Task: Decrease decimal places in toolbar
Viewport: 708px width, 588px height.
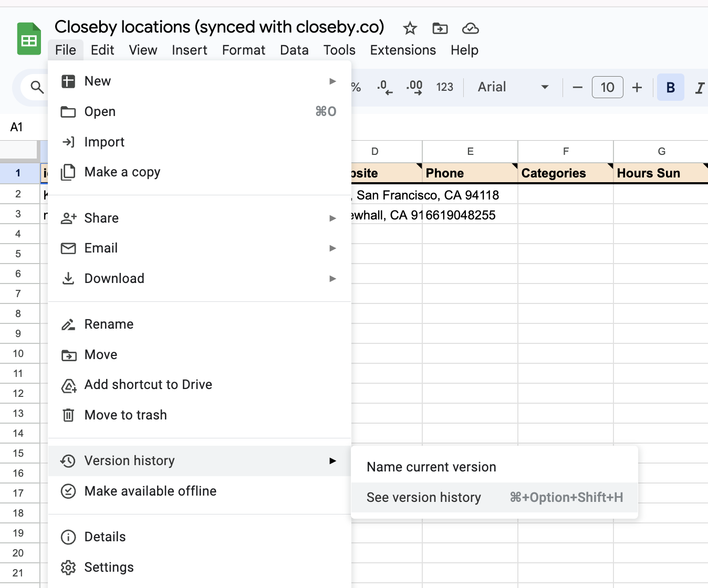Action: [x=384, y=87]
